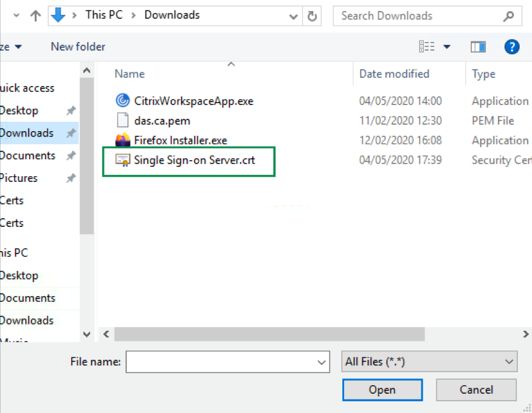Click the navigation pane scroll up arrow
The width and height of the screenshot is (532, 413).
click(87, 70)
